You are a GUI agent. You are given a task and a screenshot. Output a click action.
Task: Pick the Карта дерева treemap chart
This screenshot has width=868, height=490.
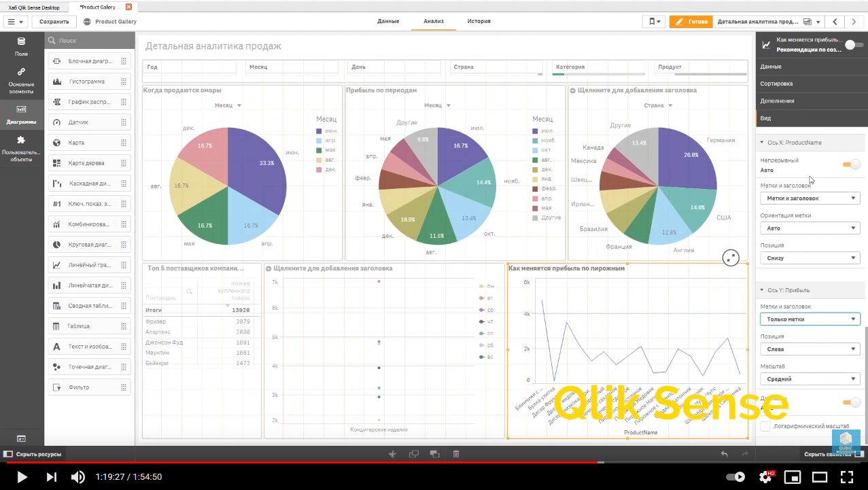coord(88,163)
